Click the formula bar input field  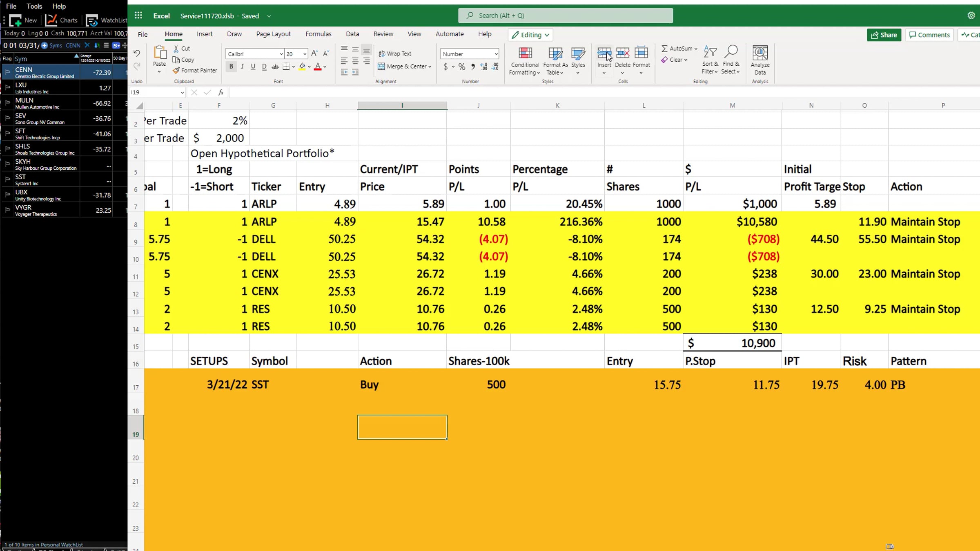[x=604, y=92]
